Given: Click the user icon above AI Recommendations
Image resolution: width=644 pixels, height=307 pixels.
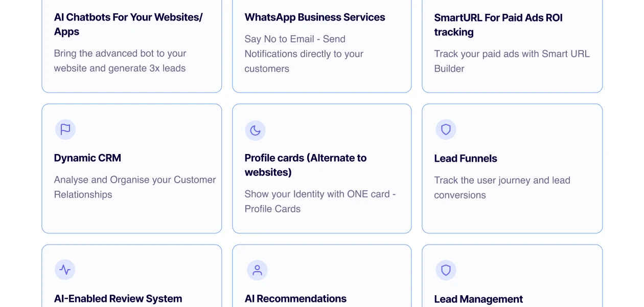Looking at the screenshot, I should [x=257, y=270].
